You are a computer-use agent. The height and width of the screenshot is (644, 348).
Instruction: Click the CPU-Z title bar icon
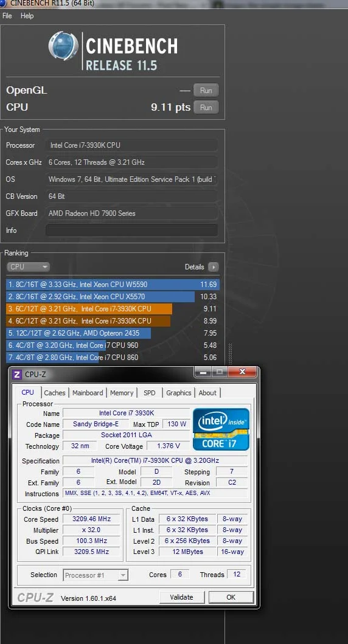tap(17, 375)
